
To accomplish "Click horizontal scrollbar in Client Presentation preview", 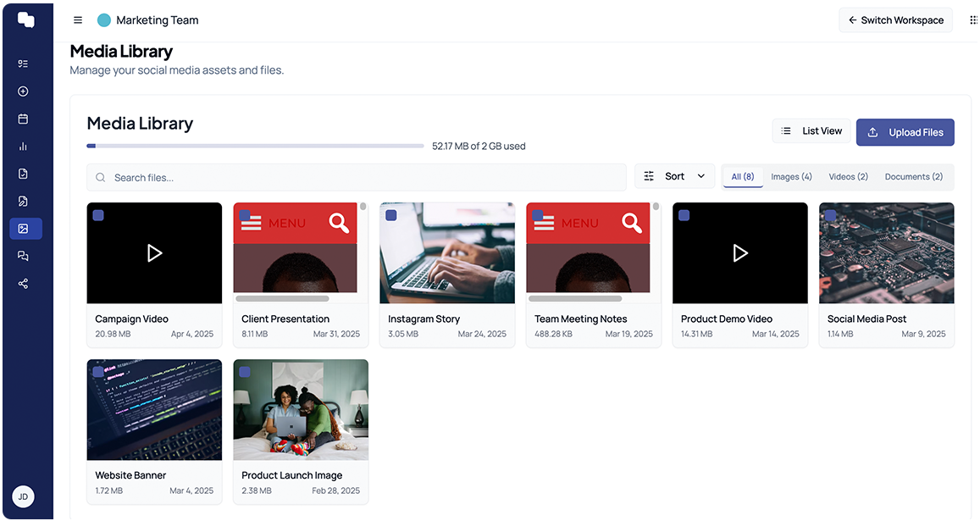I will 283,299.
